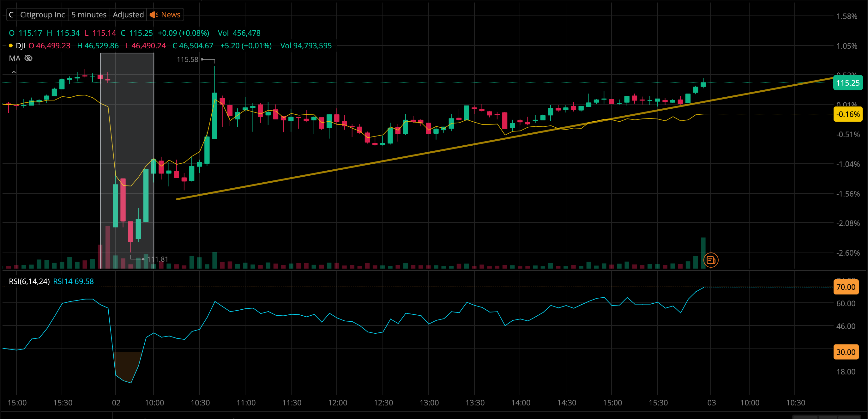Click the yellow -0.16% DJI value tag
The image size is (868, 419).
[848, 114]
